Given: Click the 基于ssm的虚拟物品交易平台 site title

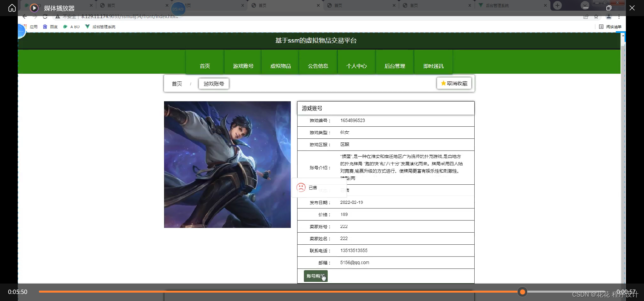Looking at the screenshot, I should tap(316, 41).
